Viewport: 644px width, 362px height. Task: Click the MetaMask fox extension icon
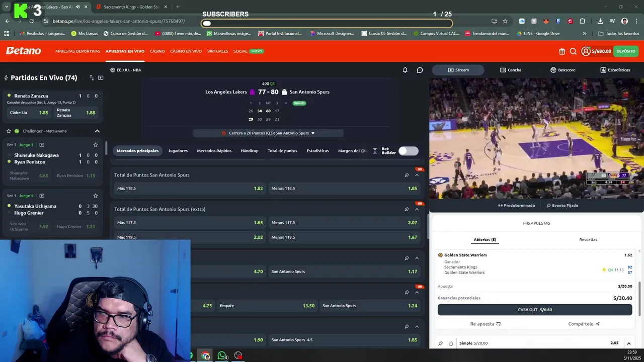tap(546, 21)
